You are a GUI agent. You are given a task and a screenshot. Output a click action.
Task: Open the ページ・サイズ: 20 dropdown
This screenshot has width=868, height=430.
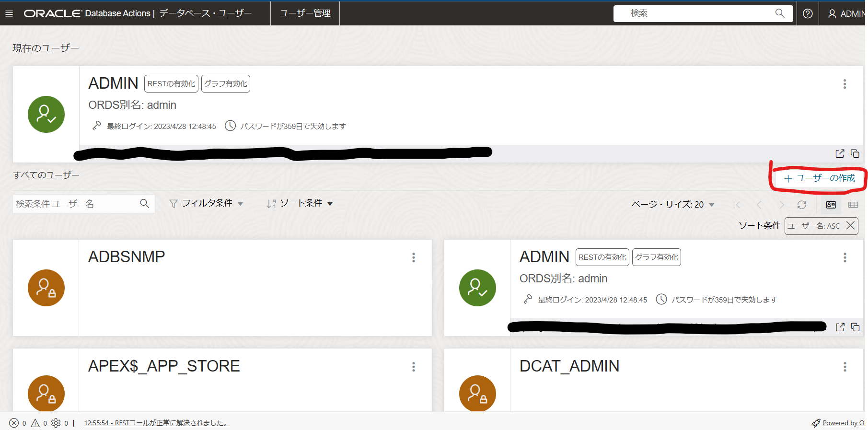click(x=672, y=205)
